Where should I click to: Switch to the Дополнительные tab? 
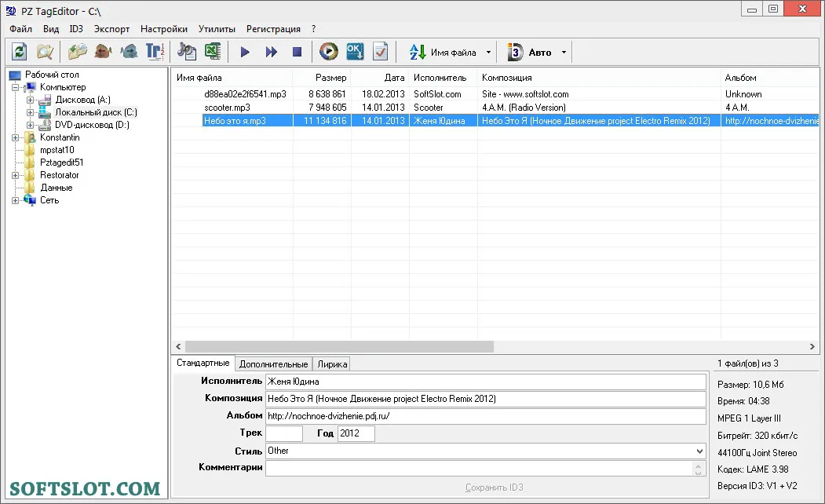tap(273, 363)
